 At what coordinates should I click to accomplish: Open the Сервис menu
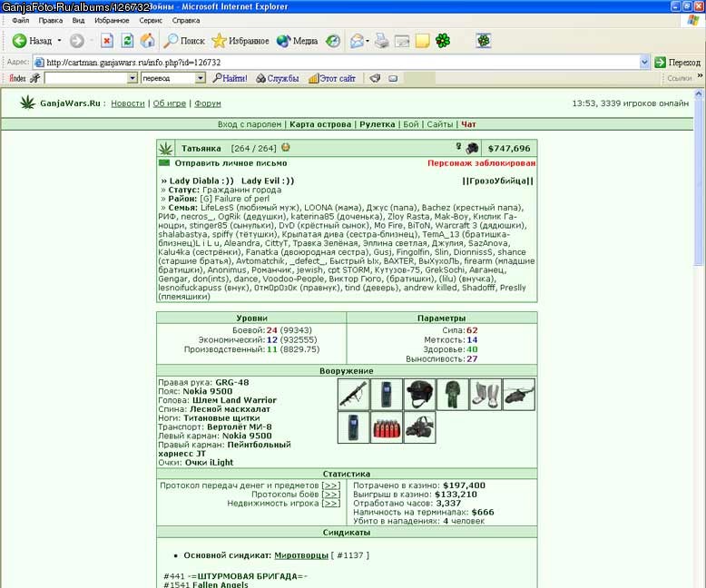point(151,21)
